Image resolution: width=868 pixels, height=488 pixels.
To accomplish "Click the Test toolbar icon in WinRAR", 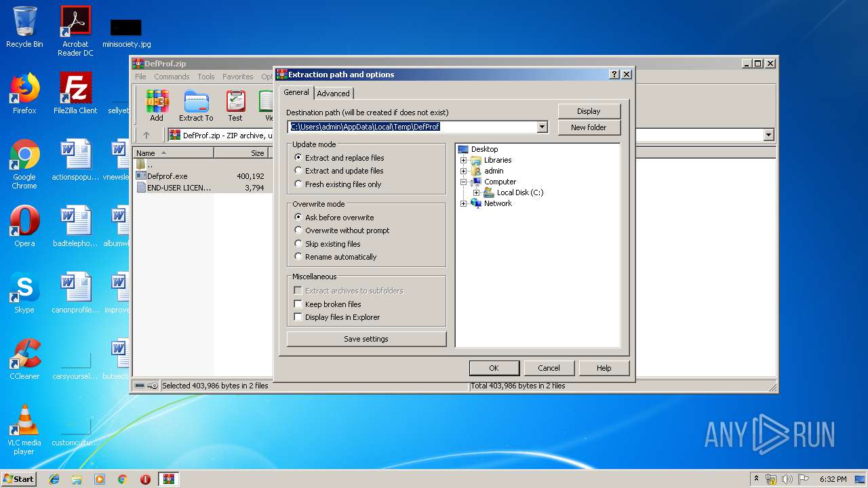I will coord(235,105).
